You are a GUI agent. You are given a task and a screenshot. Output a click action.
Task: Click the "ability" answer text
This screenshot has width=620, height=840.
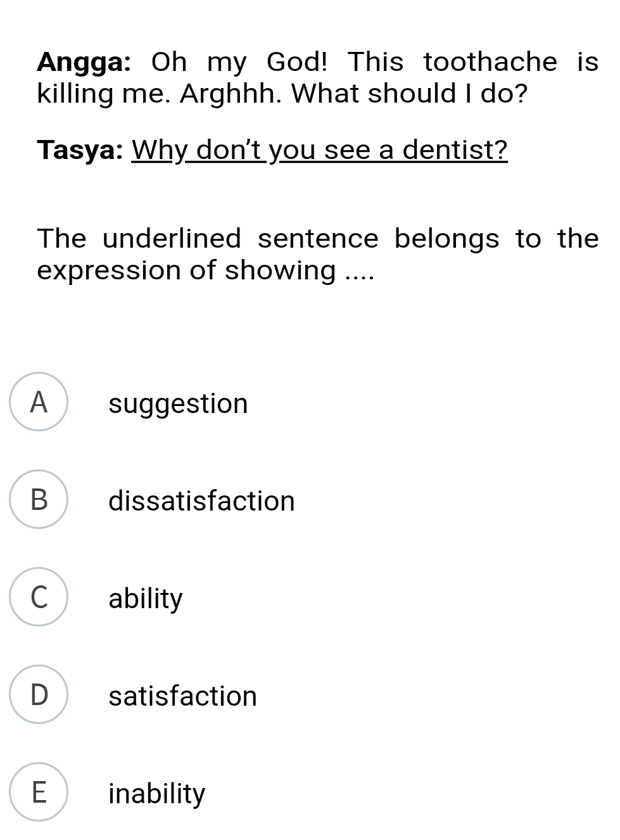click(146, 599)
